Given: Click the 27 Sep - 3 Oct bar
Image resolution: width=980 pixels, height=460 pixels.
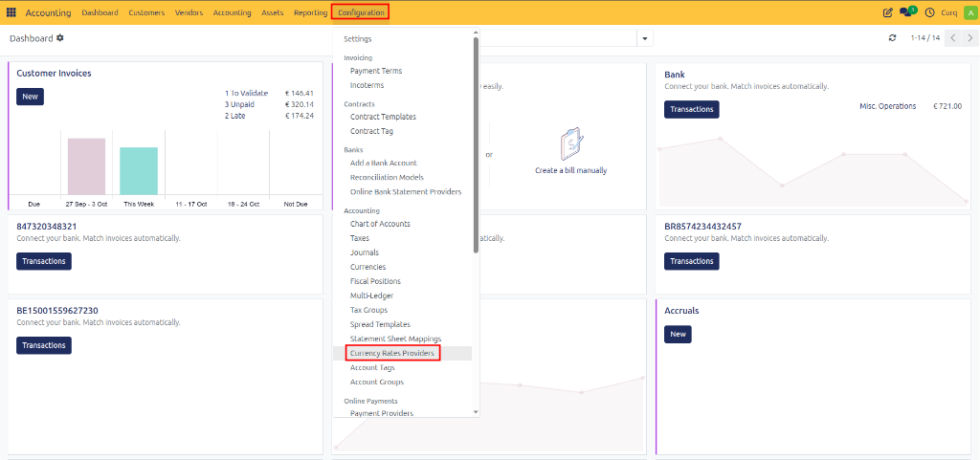Looking at the screenshot, I should pos(86,166).
